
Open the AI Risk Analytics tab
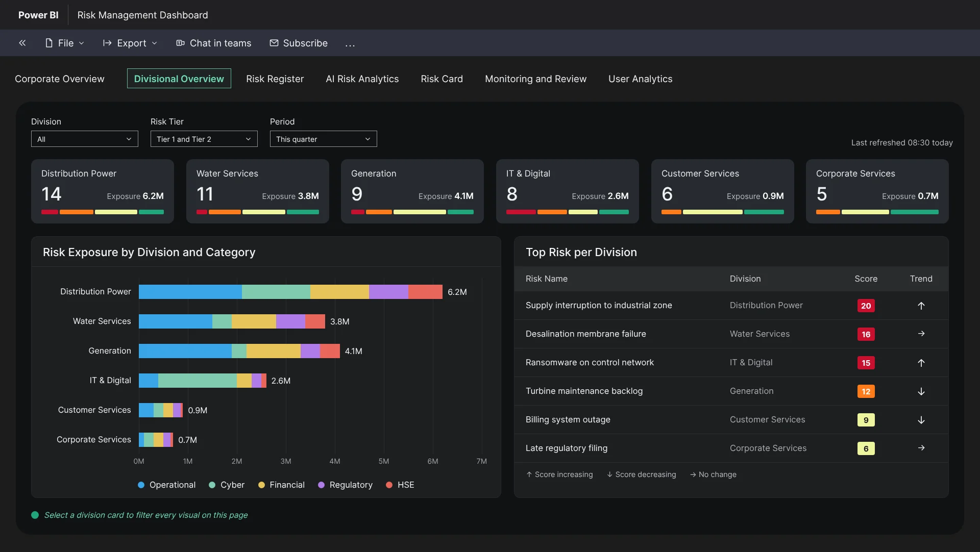pyautogui.click(x=362, y=79)
